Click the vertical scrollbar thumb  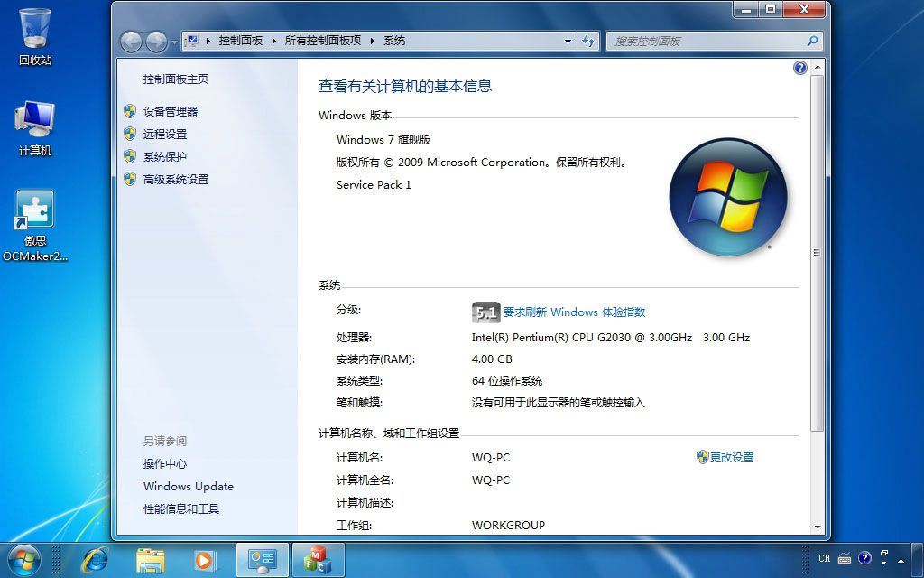point(818,253)
